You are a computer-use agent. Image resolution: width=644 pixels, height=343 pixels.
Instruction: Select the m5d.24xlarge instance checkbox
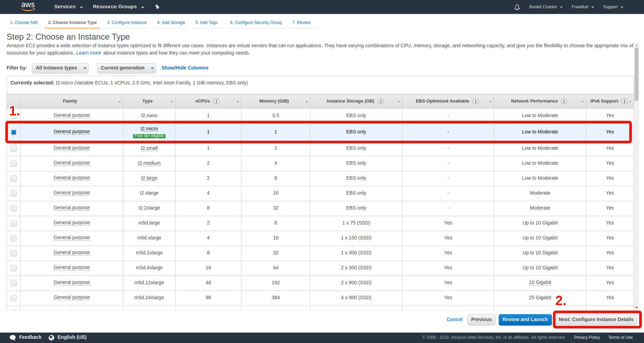14,298
